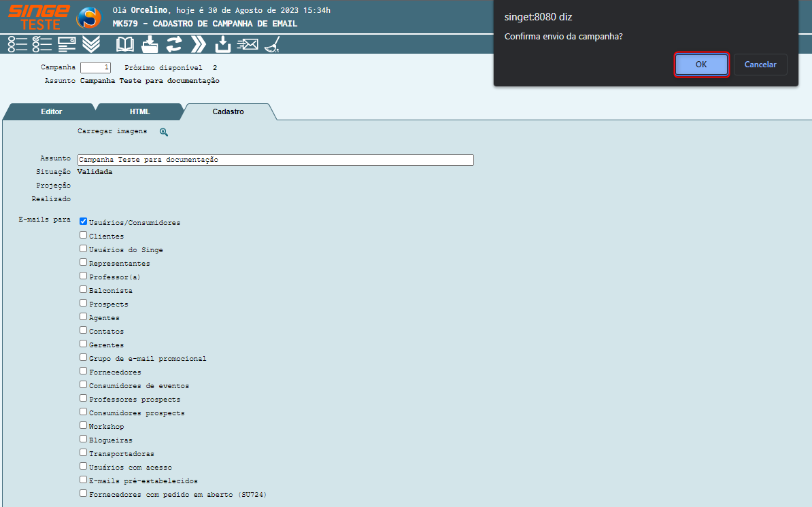Tick the Prospects checkbox

84,303
